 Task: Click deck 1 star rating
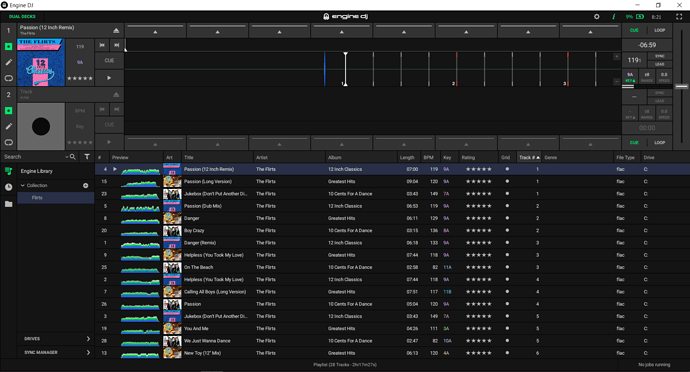pyautogui.click(x=80, y=78)
